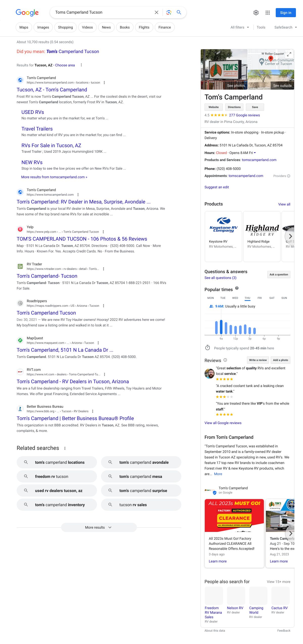
Task: Clear the search box text
Action: pos(157,12)
